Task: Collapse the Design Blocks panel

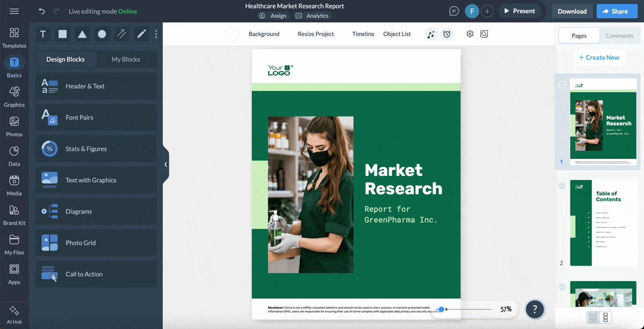Action: pyautogui.click(x=166, y=165)
